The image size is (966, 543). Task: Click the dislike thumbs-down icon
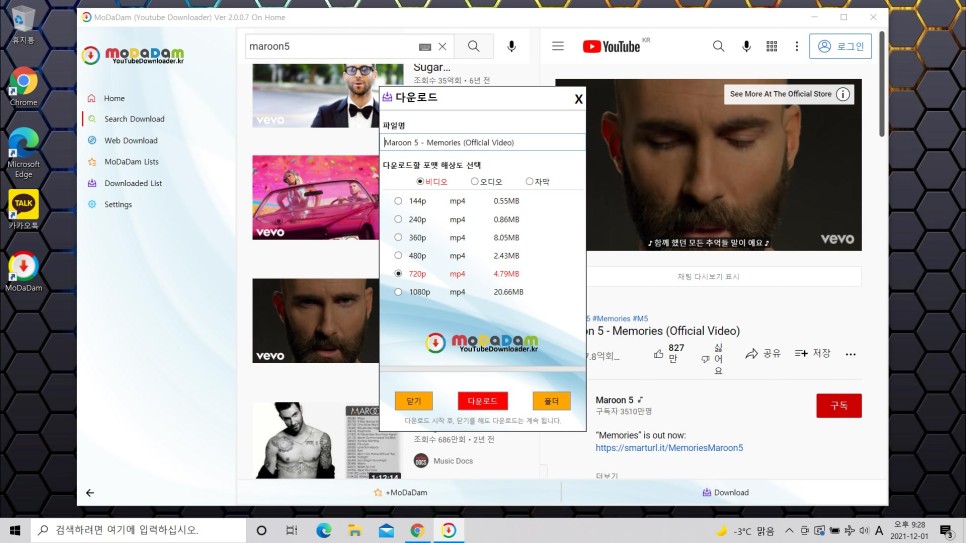pos(705,359)
